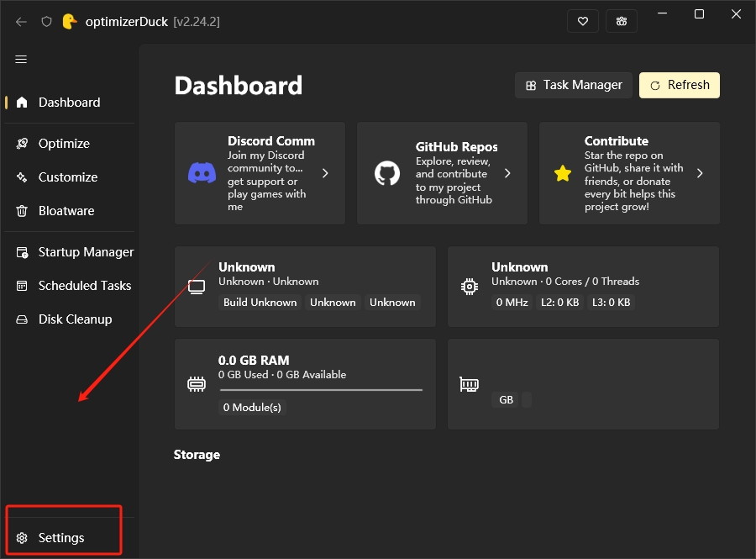Click the Startup Manager icon

[x=22, y=252]
